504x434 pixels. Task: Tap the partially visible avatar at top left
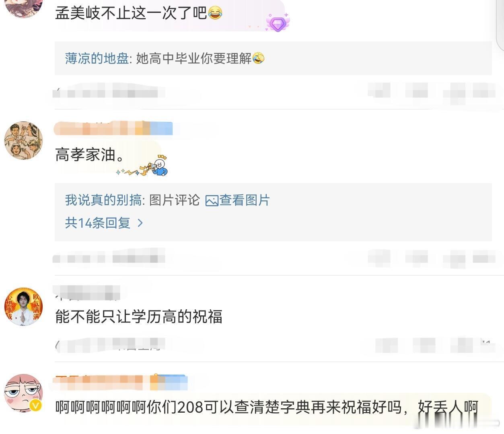23,8
